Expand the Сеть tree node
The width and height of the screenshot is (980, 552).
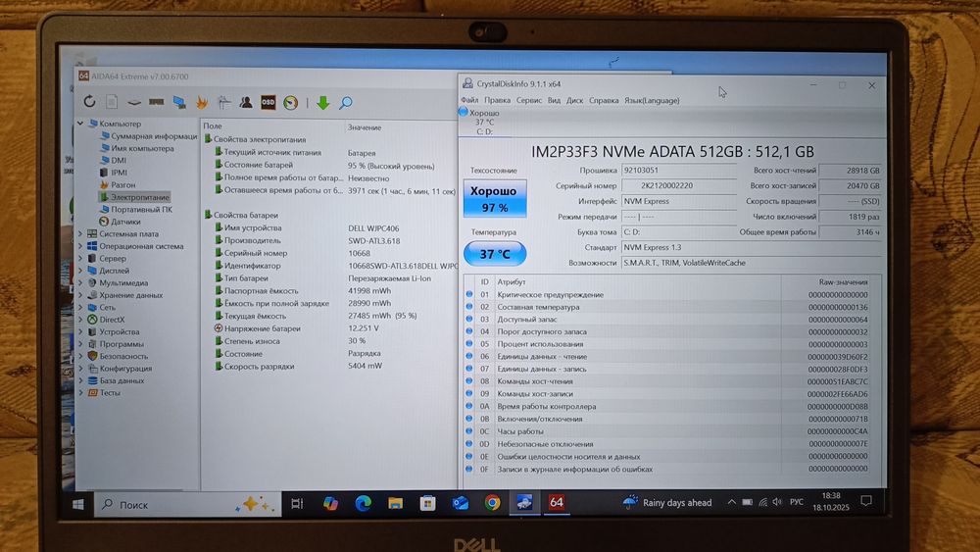pos(80,308)
